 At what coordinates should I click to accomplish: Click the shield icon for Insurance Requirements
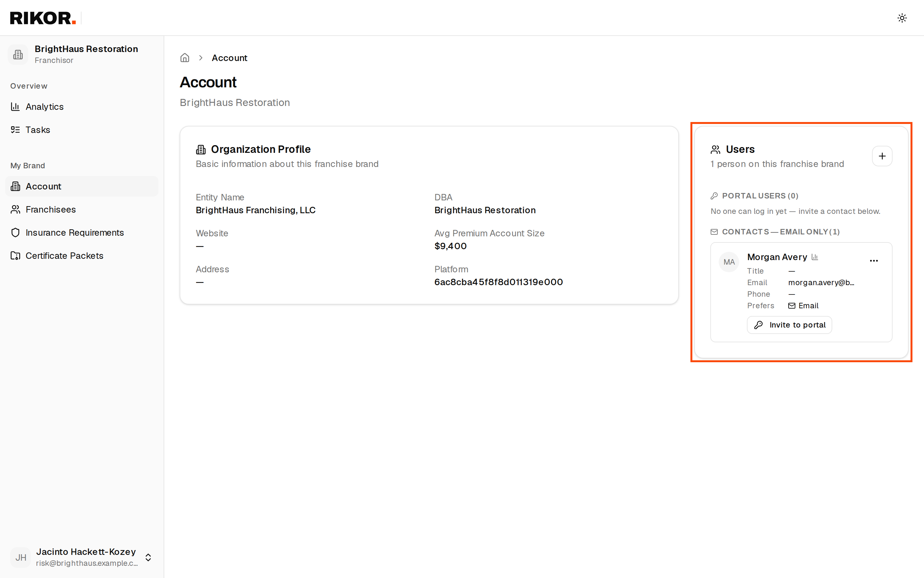15,232
